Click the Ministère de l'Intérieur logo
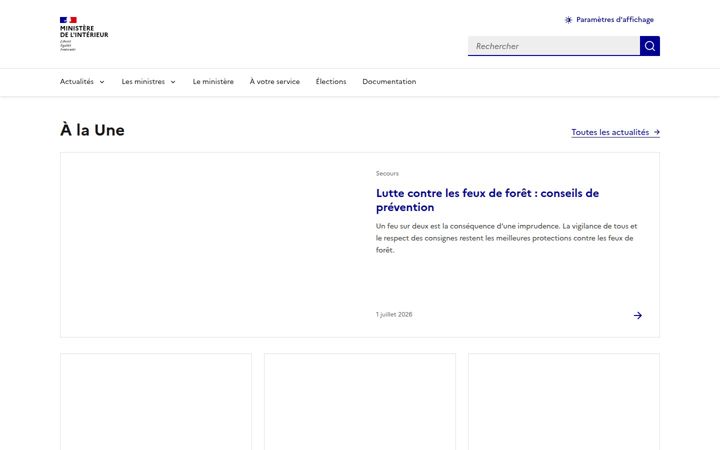The width and height of the screenshot is (720, 450). click(x=84, y=34)
